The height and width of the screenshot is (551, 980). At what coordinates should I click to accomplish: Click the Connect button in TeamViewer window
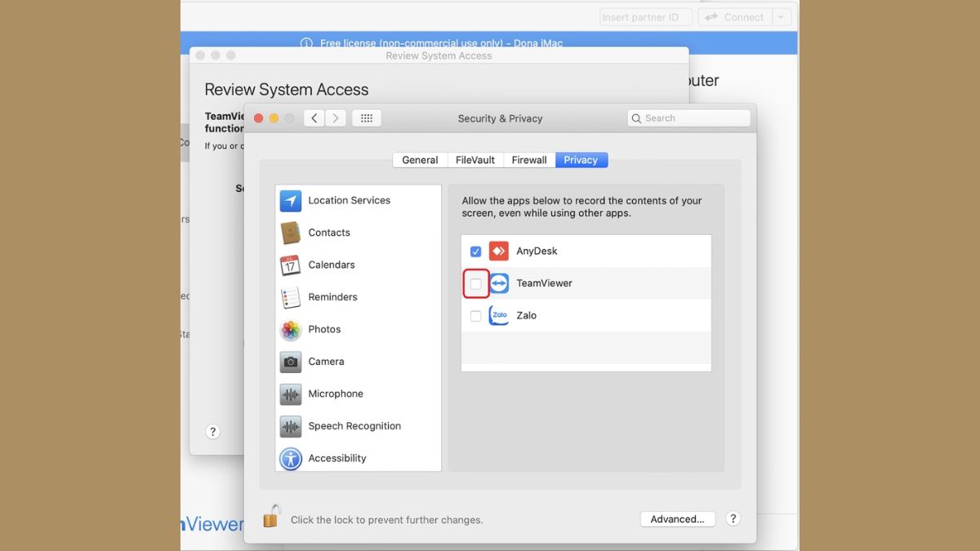point(734,17)
